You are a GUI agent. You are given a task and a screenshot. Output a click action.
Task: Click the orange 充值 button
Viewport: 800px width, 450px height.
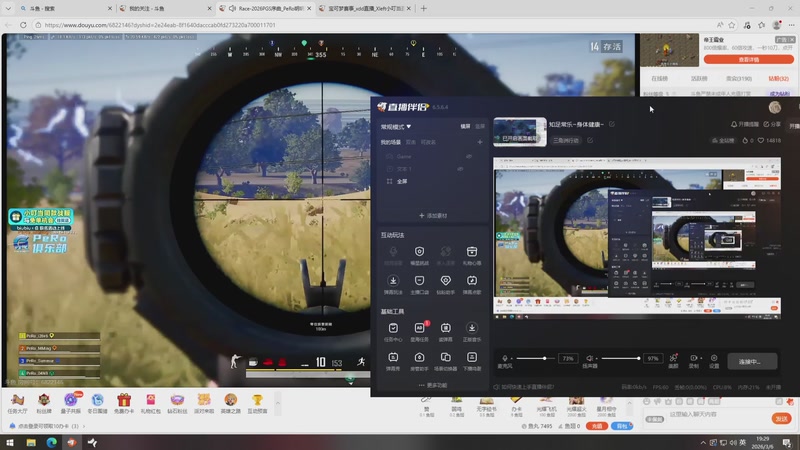point(596,426)
